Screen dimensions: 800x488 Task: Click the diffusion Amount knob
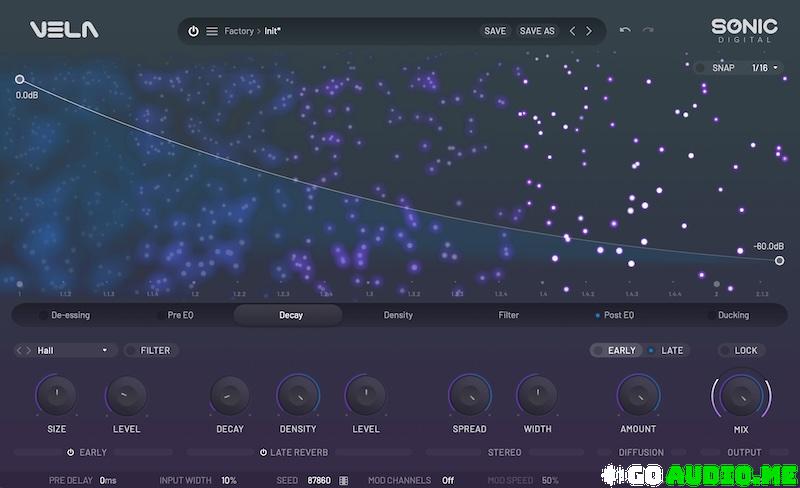[x=638, y=395]
